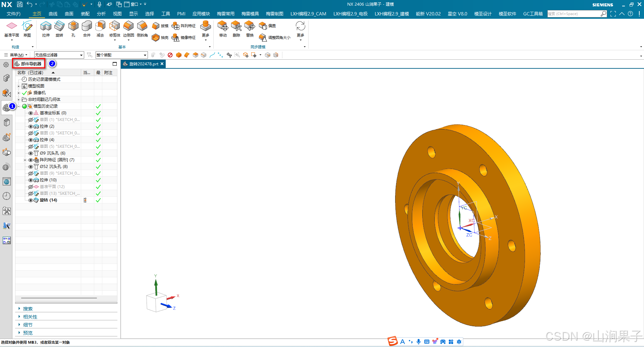The height and width of the screenshot is (347, 644).
Task: Select the 边倒圆 edge blend tool
Action: pos(128,30)
